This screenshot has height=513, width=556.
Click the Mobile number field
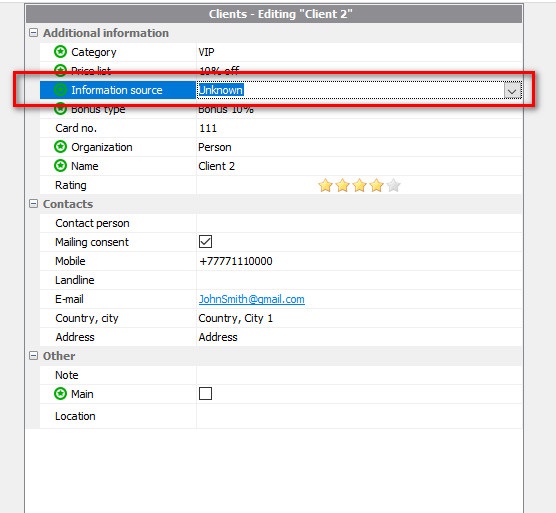point(359,261)
